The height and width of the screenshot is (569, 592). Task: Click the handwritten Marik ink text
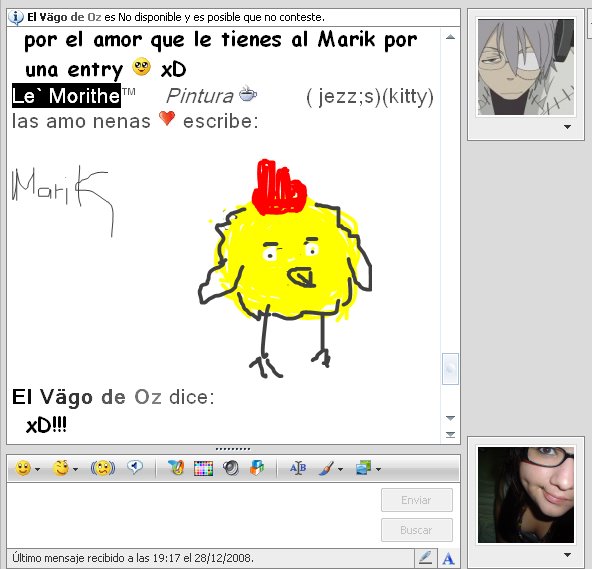click(x=63, y=200)
